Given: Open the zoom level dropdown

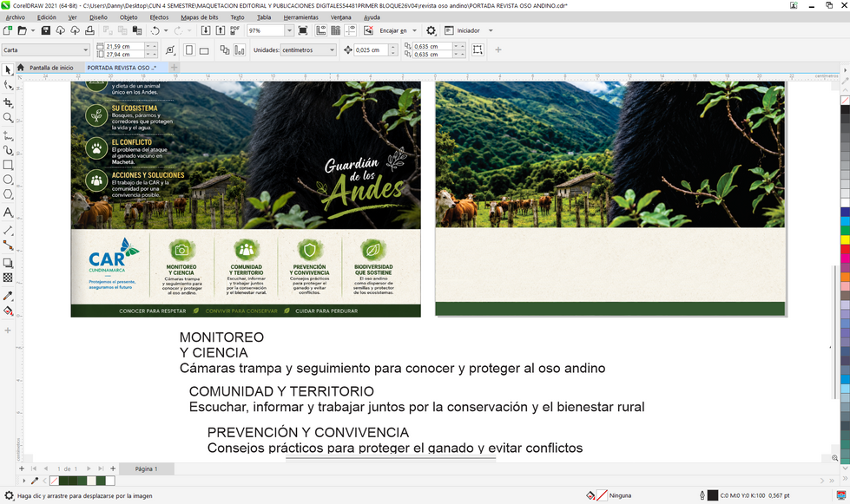Looking at the screenshot, I should pyautogui.click(x=289, y=31).
